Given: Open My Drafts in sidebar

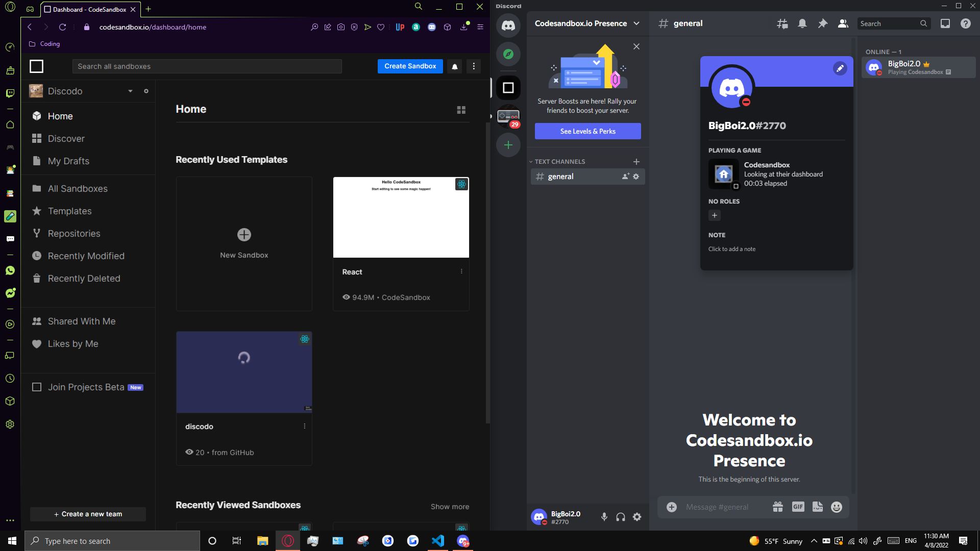Looking at the screenshot, I should point(68,161).
